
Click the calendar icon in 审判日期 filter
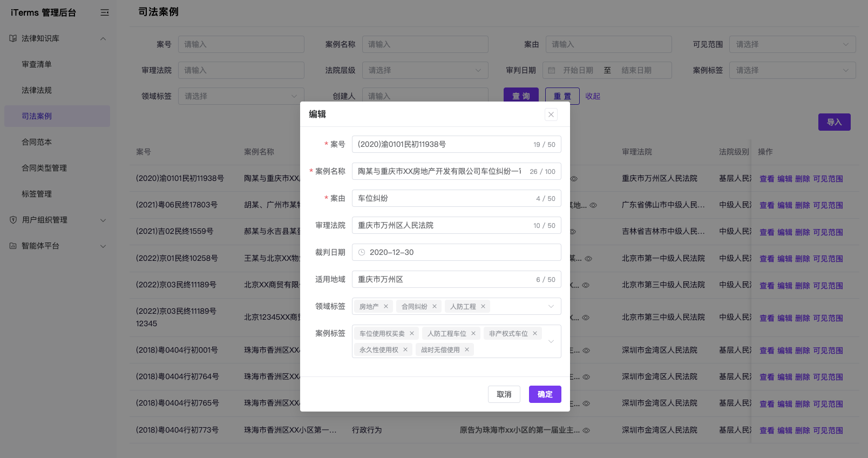552,70
